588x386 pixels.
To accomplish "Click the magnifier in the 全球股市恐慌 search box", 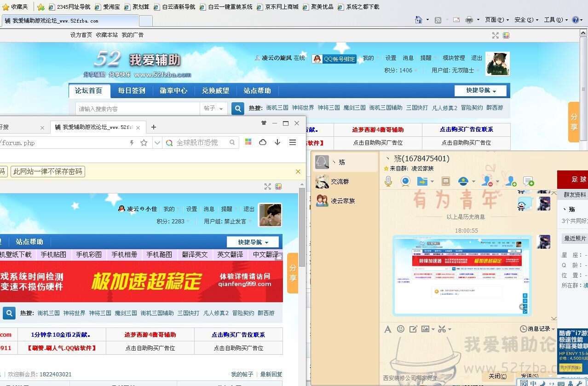I will click(x=232, y=143).
